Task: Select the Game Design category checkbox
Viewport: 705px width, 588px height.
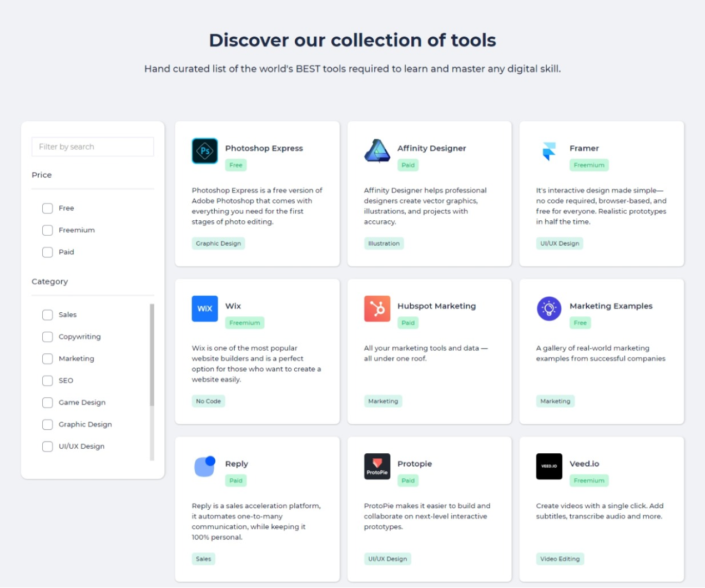Action: pyautogui.click(x=47, y=403)
